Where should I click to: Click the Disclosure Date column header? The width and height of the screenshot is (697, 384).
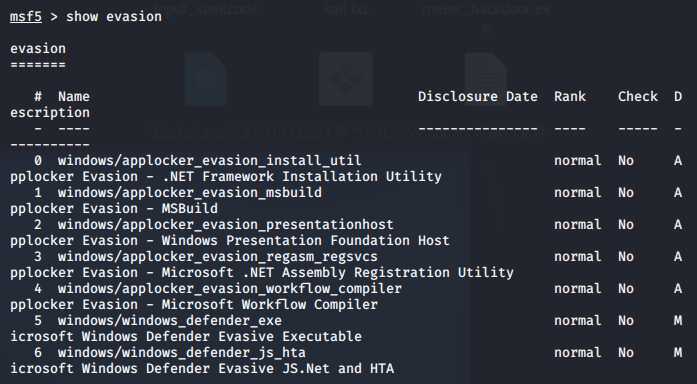click(x=478, y=97)
